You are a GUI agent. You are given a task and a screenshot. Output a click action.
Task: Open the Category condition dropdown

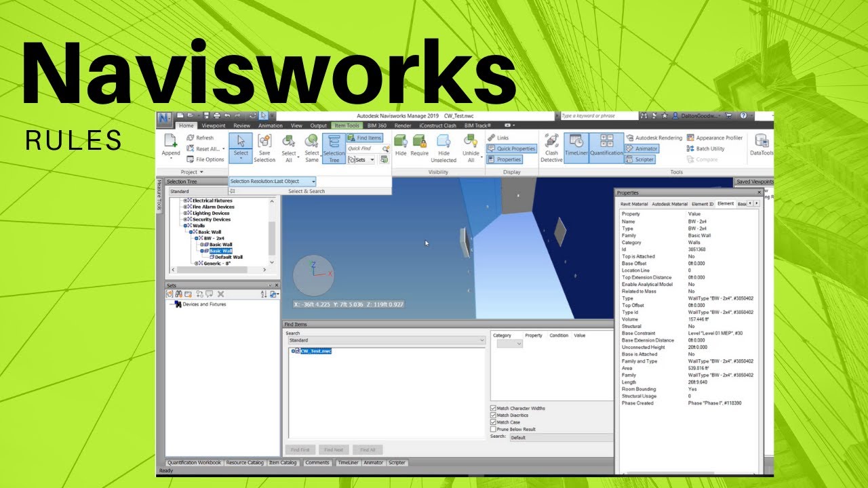tap(509, 344)
